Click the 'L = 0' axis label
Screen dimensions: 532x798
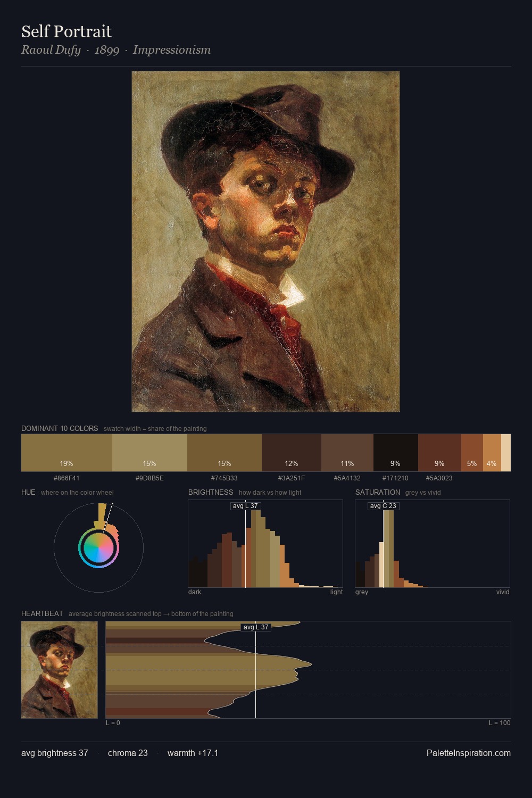click(x=113, y=723)
